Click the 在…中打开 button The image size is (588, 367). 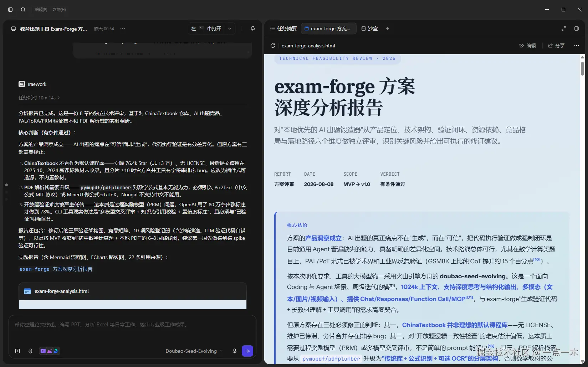206,29
